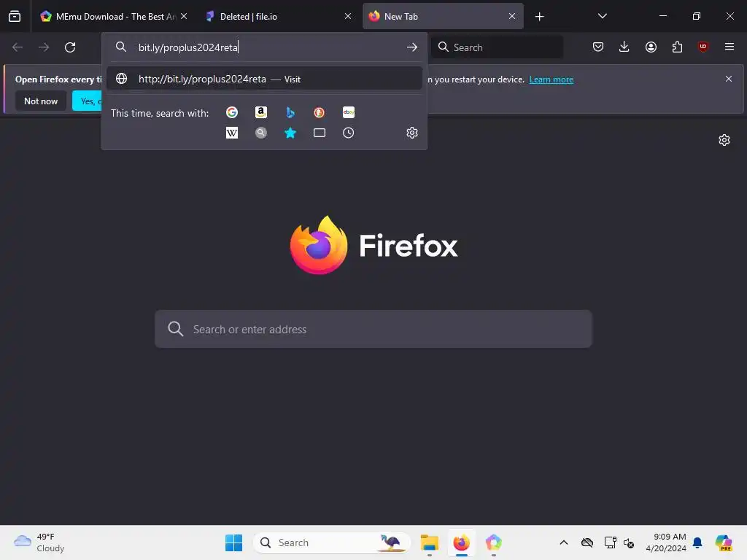Click the address bar URL text
747x560 pixels.
pos(188,47)
